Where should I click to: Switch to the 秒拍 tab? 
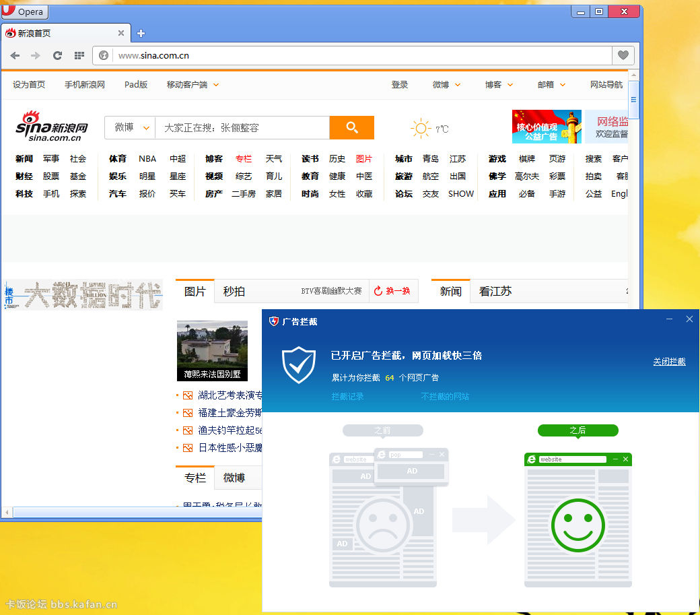coord(234,291)
